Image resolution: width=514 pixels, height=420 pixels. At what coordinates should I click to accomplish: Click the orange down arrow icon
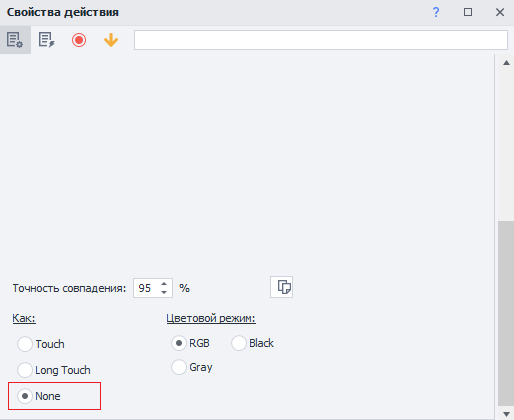111,40
